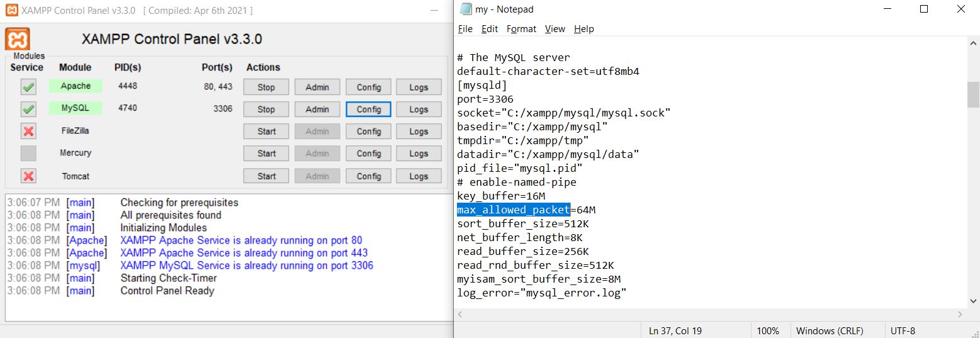Toggle MySQL service checkbox
Image resolution: width=980 pixels, height=338 pixels.
28,109
